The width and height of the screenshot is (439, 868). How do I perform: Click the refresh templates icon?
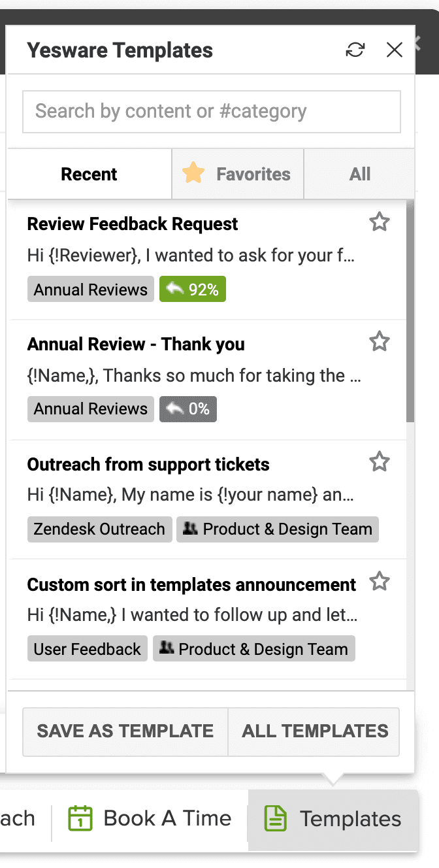click(x=355, y=50)
